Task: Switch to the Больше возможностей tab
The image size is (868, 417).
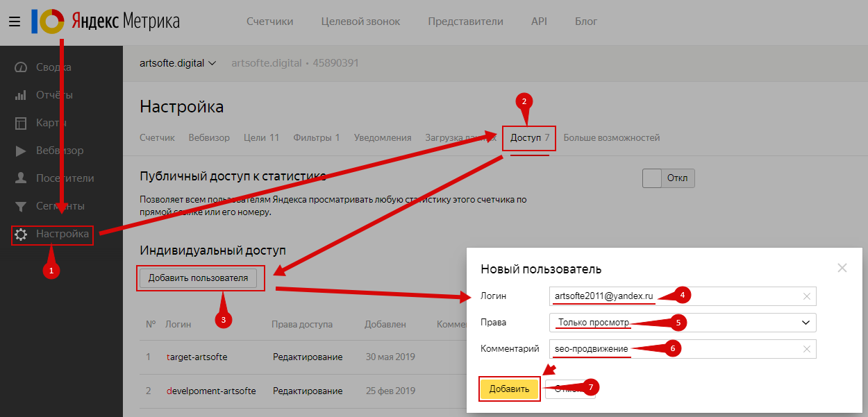Action: coord(611,137)
